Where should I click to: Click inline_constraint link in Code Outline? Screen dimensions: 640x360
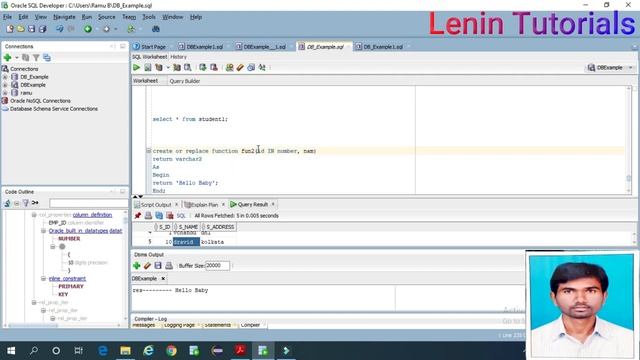click(67, 279)
